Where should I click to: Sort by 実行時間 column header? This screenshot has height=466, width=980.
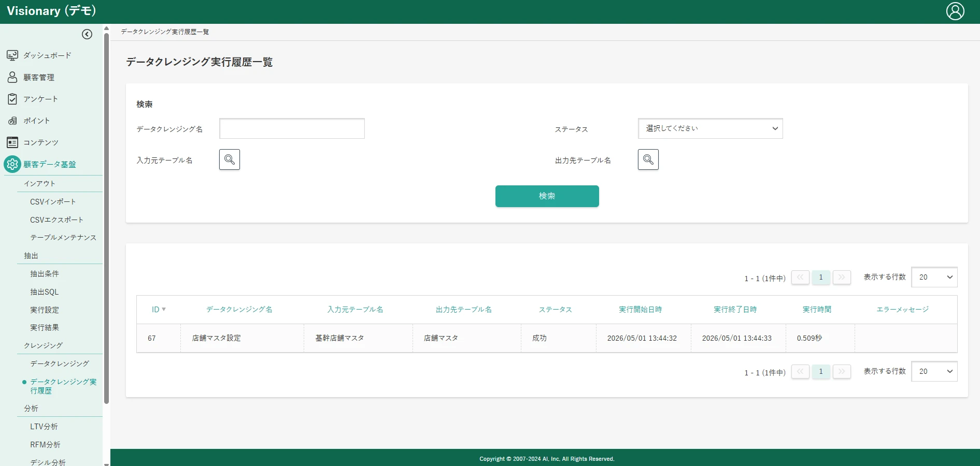[x=817, y=309]
